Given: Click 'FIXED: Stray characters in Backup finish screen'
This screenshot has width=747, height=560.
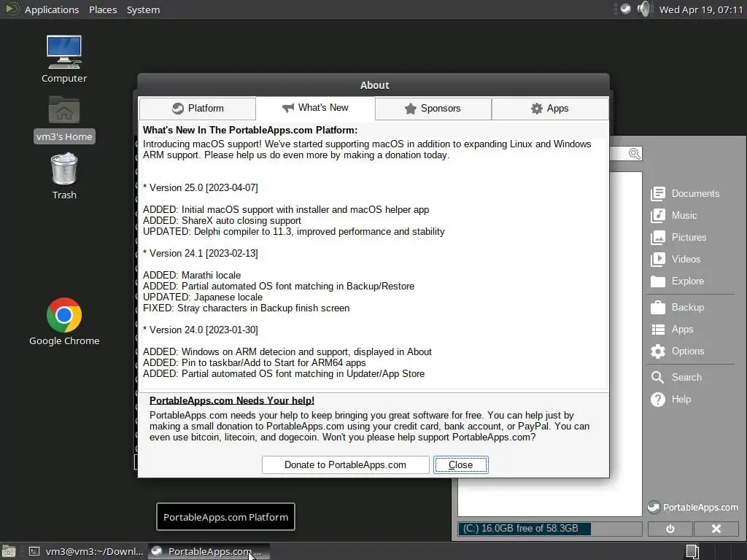Looking at the screenshot, I should tap(247, 308).
